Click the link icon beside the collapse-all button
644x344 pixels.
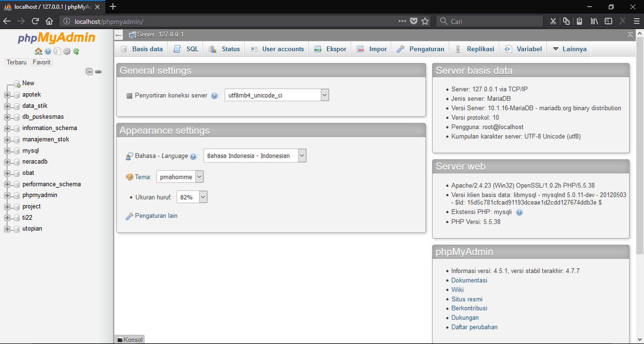(x=98, y=72)
